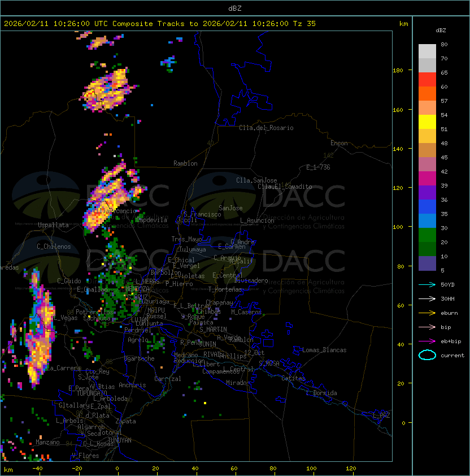Viewport: 470px width, 476px height.
Task: Click the 'Tulumaya' map label
Action: 193,249
